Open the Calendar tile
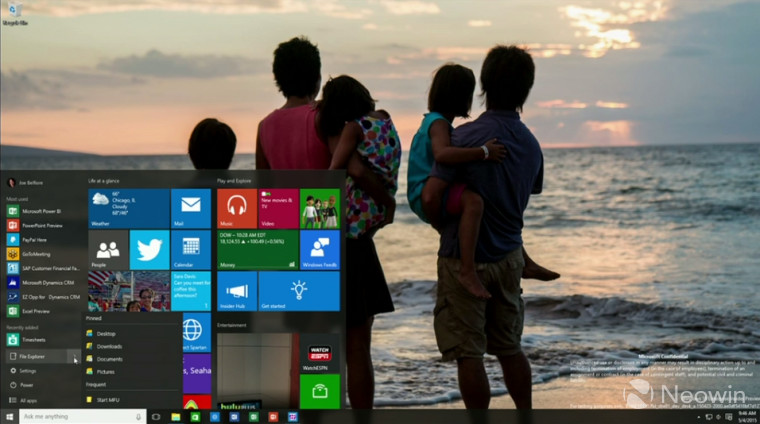Viewport: 760px width, 424px height. click(190, 249)
